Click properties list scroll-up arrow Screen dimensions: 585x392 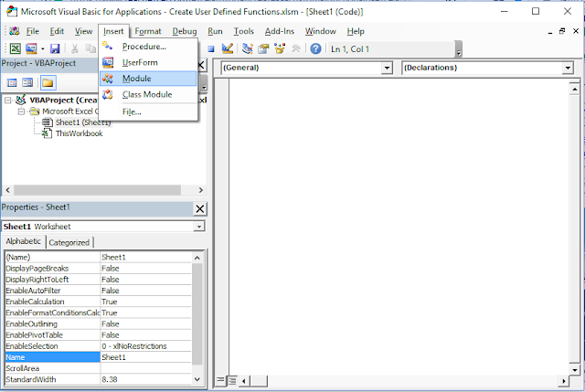197,258
